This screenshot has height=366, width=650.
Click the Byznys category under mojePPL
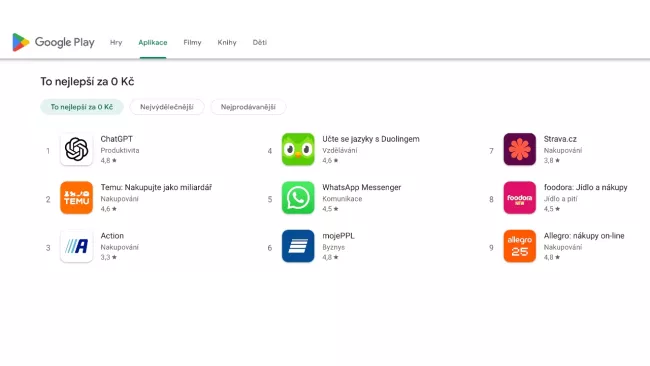coord(333,247)
